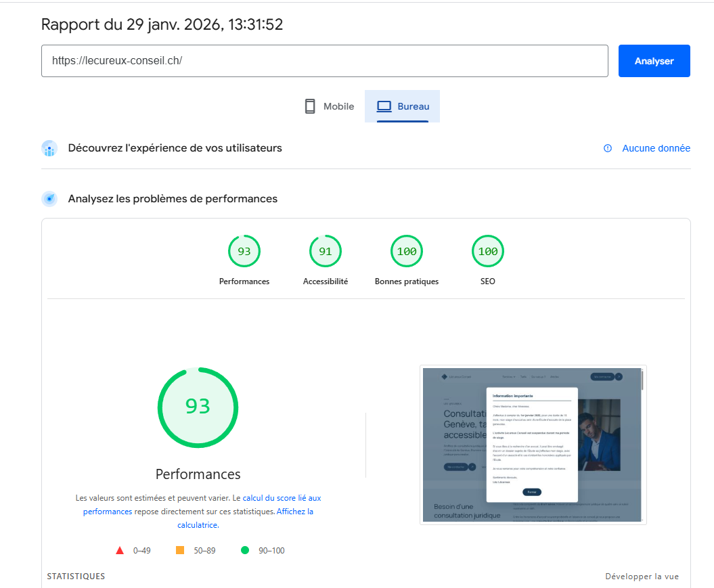The height and width of the screenshot is (588, 714).
Task: Click the 100 Bonnes pratiques gauge
Action: point(406,251)
